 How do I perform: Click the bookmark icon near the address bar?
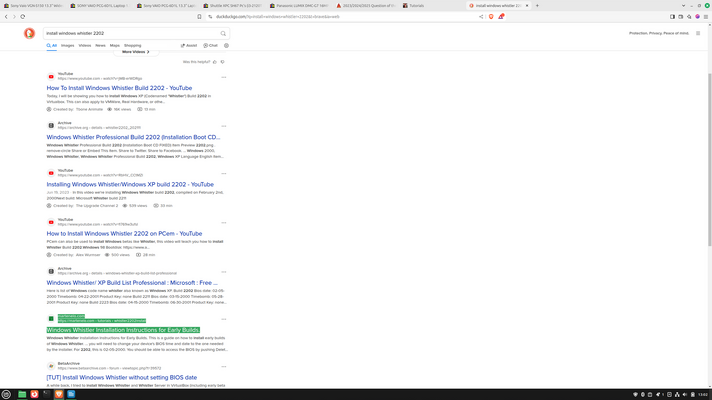point(199,17)
